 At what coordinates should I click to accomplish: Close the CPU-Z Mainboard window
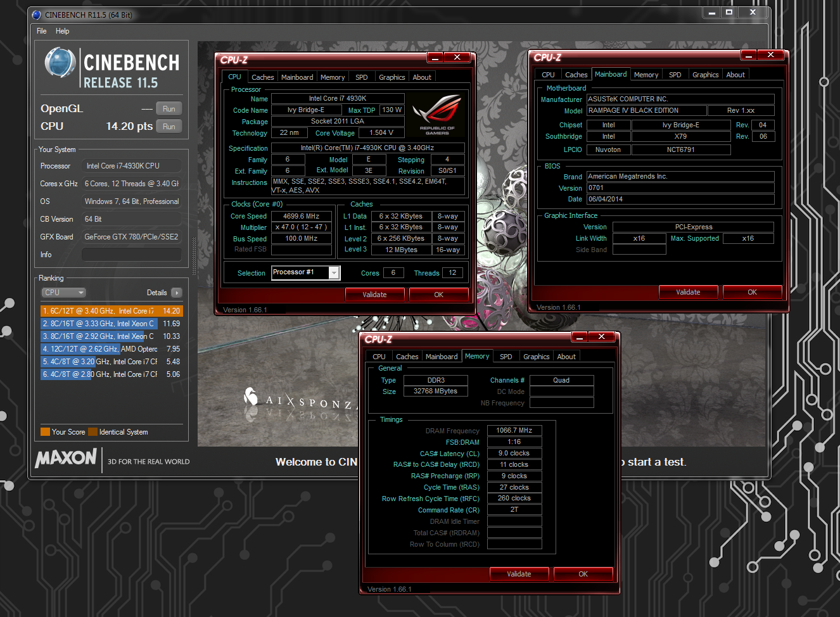(x=770, y=55)
